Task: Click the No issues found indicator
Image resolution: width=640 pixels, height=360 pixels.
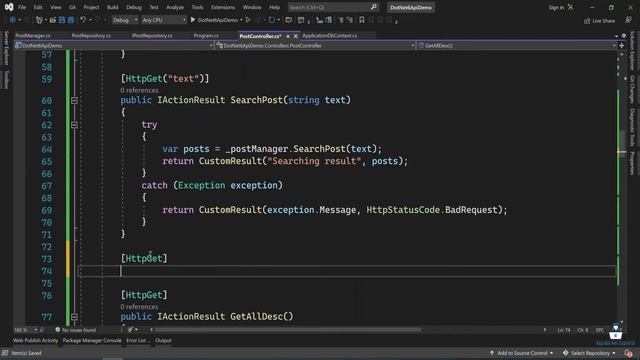Action: (x=76, y=330)
